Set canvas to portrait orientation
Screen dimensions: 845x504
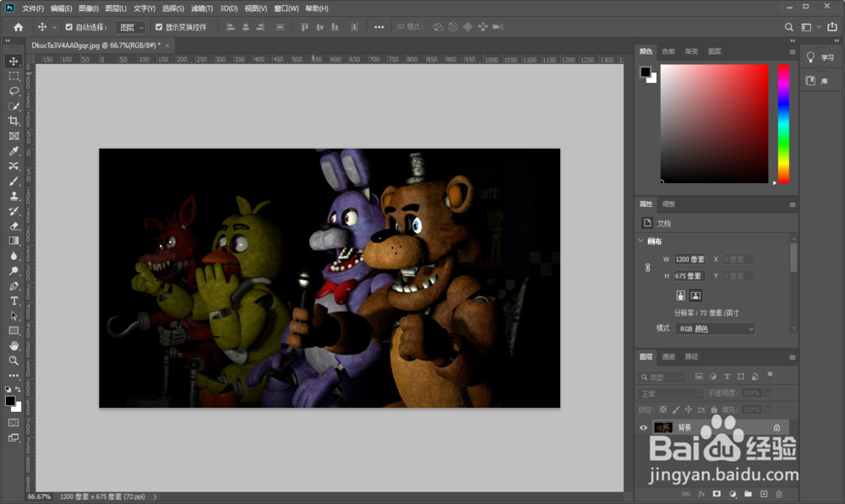(680, 295)
